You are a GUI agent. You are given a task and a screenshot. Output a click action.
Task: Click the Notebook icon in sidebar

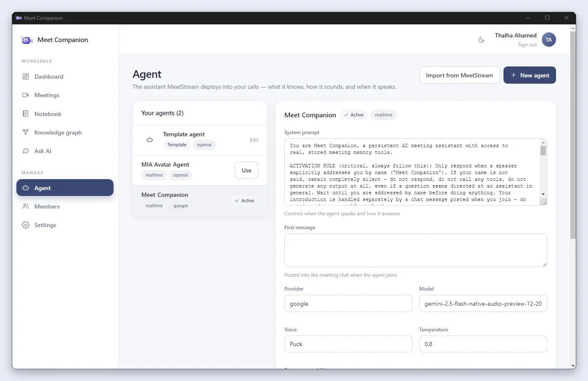click(26, 114)
